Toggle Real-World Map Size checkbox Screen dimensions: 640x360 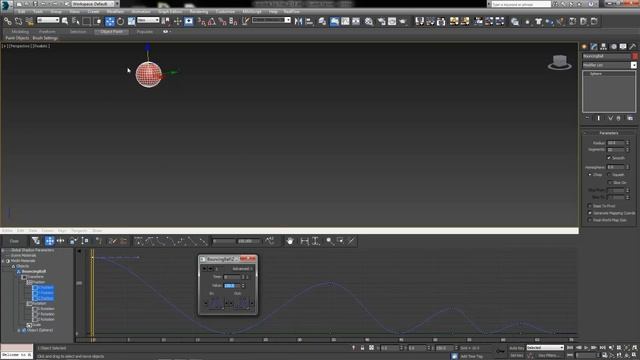tap(590, 220)
